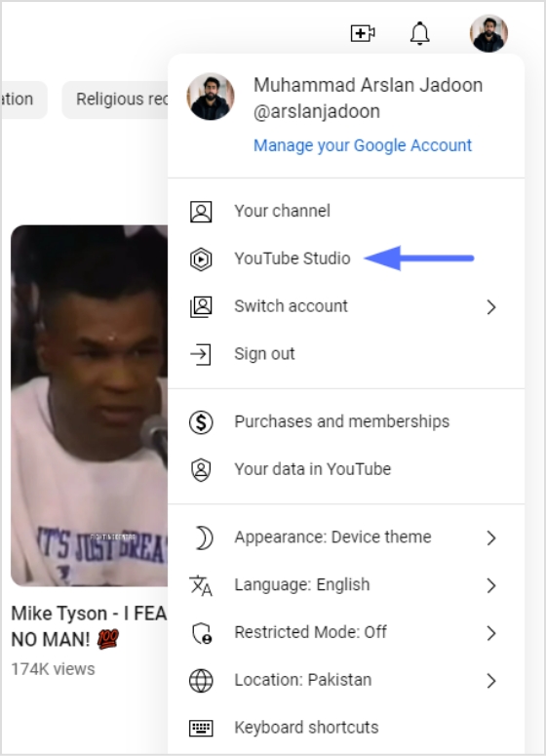Expand the Appearance chevron arrow
Screen dimensions: 546x756
pos(490,537)
